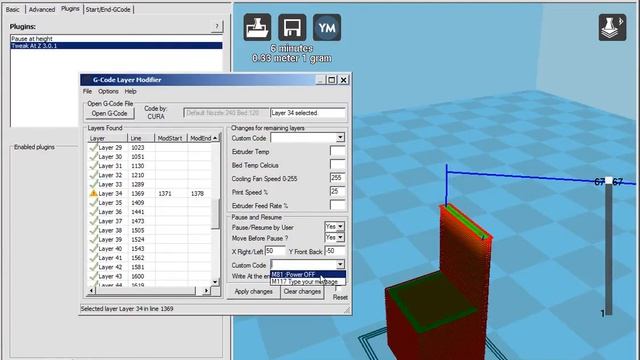Click ModEnd value 1378
640x360 pixels.
197,193
